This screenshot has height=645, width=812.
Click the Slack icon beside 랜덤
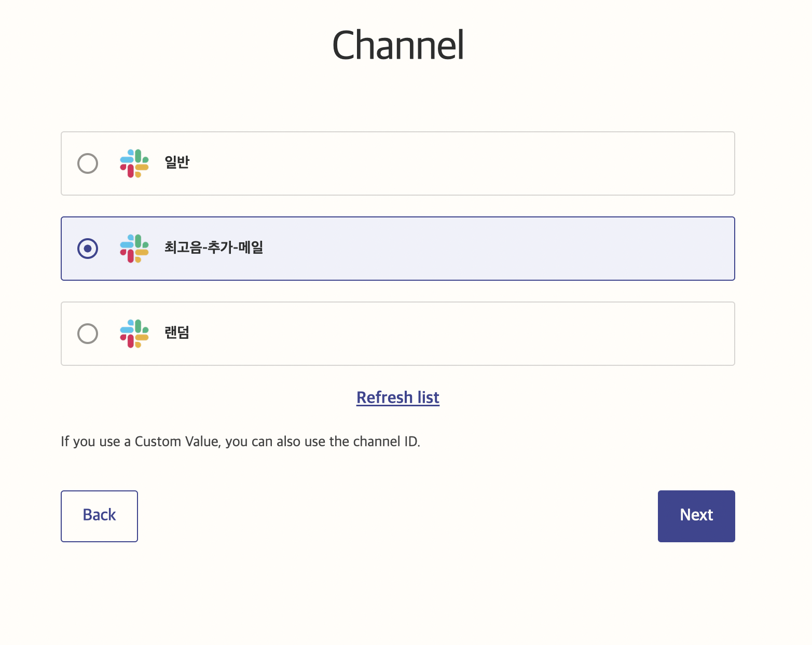tap(134, 334)
